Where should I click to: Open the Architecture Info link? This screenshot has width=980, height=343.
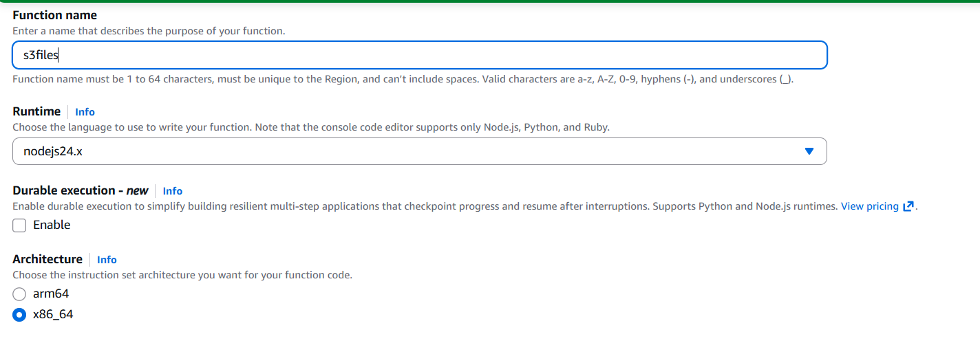107,260
